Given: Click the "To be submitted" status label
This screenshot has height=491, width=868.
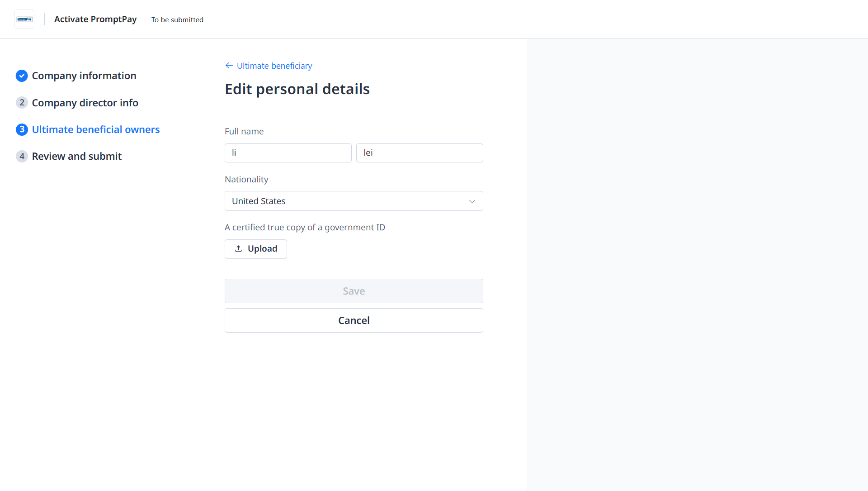Looking at the screenshot, I should coord(177,20).
